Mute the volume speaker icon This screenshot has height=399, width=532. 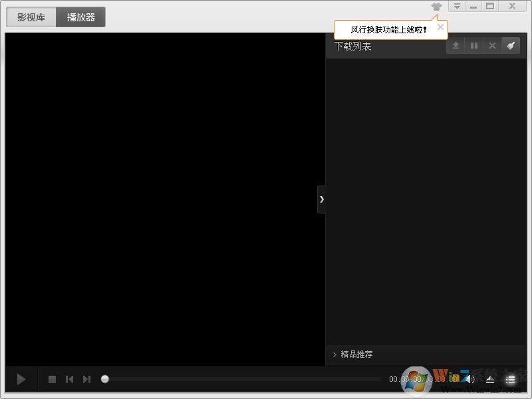[469, 379]
